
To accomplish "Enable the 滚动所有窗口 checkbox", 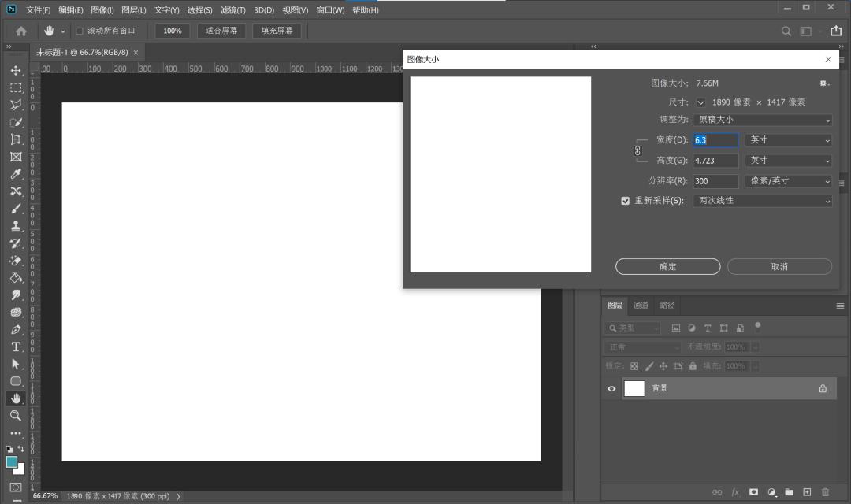I will pyautogui.click(x=79, y=31).
